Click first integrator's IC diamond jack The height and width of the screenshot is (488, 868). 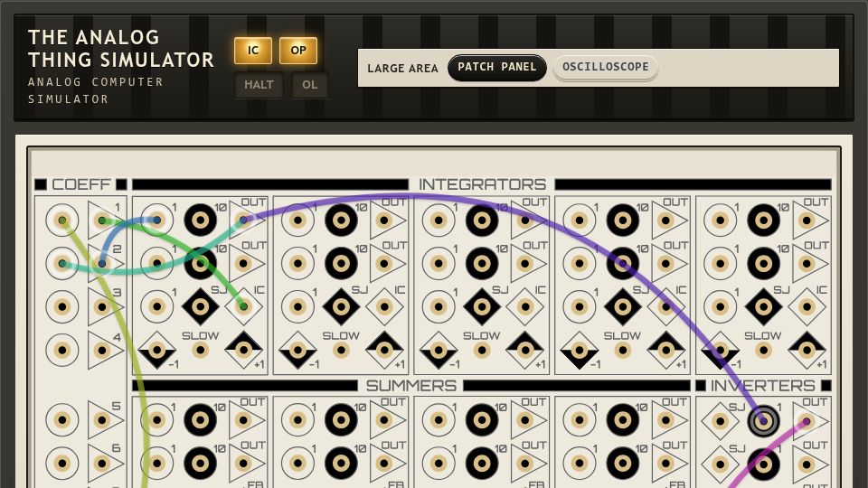pyautogui.click(x=243, y=306)
